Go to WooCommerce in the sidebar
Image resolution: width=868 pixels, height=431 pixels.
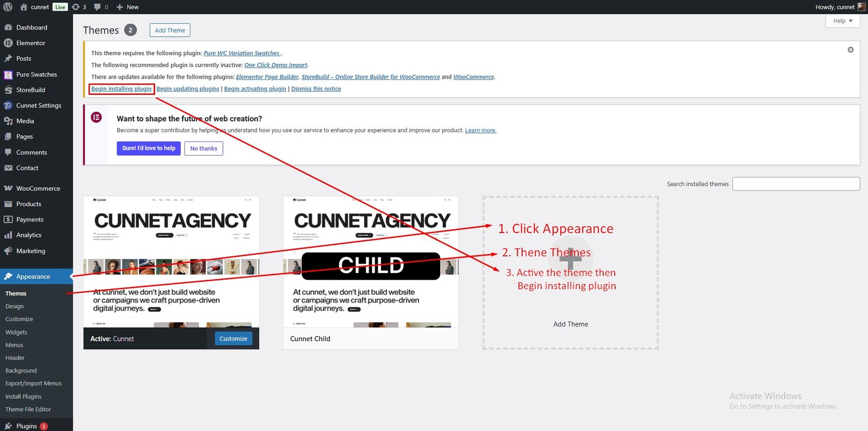pyautogui.click(x=37, y=188)
